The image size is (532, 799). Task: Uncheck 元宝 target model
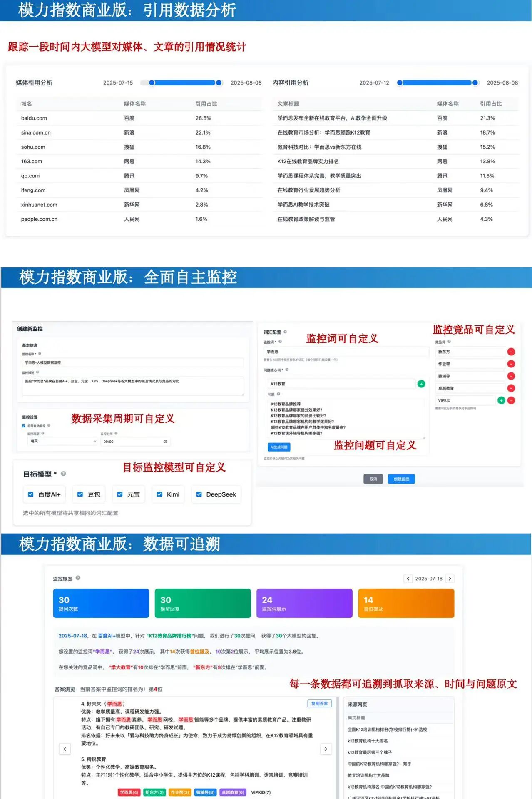(119, 494)
